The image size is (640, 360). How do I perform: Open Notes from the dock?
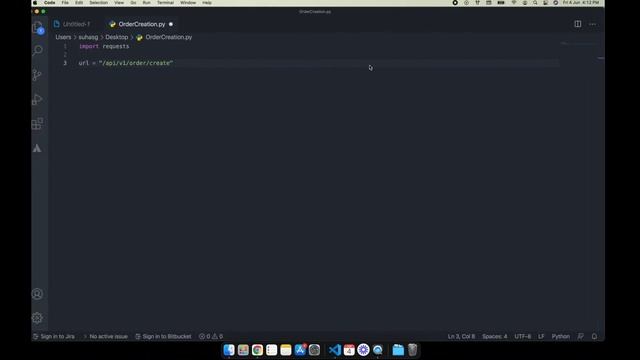[x=286, y=350]
